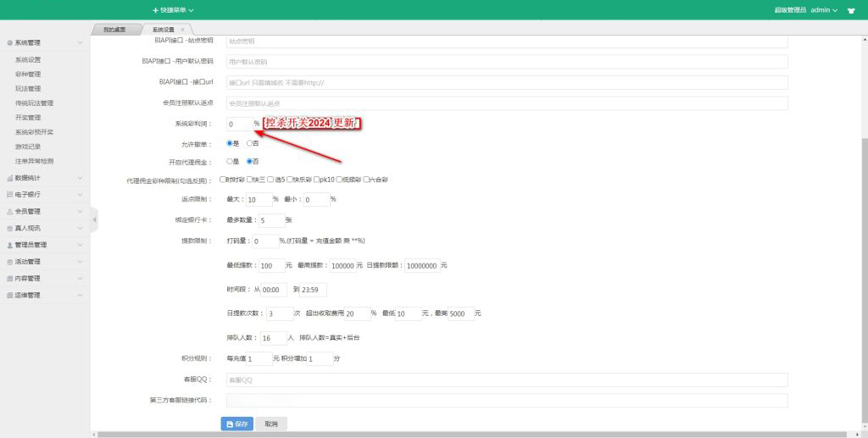The height and width of the screenshot is (438, 868).
Task: Open the 快捷菜单 dropdown
Action: coord(174,10)
